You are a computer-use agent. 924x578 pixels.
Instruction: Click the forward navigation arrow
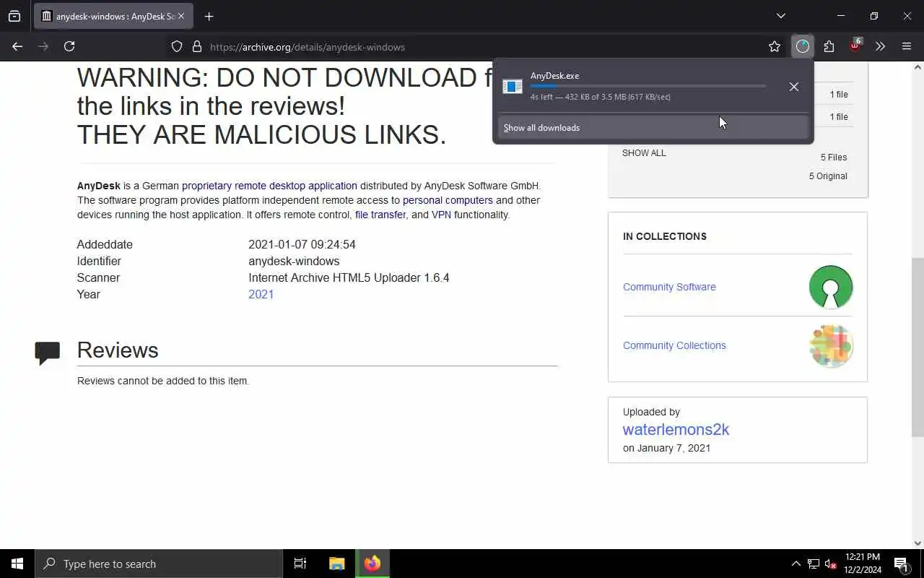43,46
